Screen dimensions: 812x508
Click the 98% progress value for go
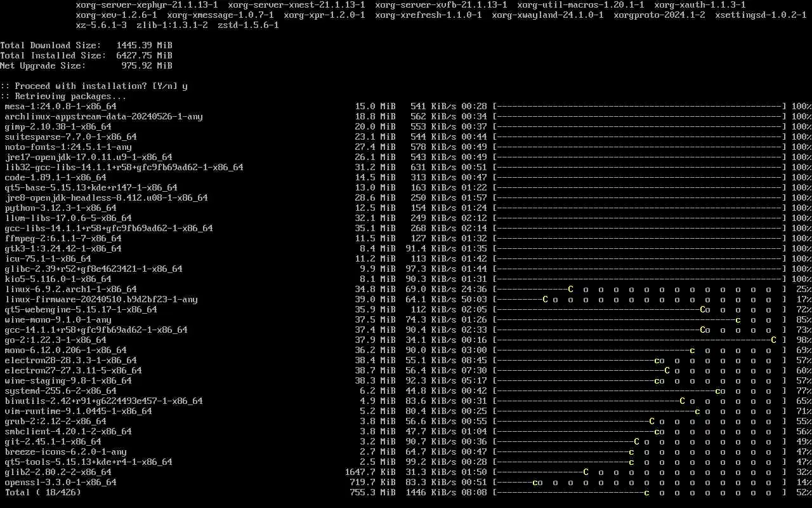(804, 340)
